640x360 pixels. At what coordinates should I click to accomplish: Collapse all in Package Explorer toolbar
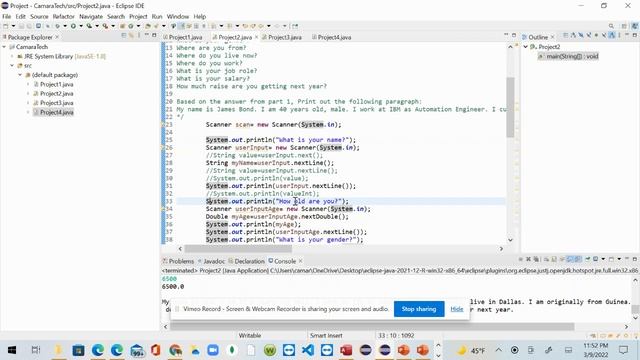[124, 36]
